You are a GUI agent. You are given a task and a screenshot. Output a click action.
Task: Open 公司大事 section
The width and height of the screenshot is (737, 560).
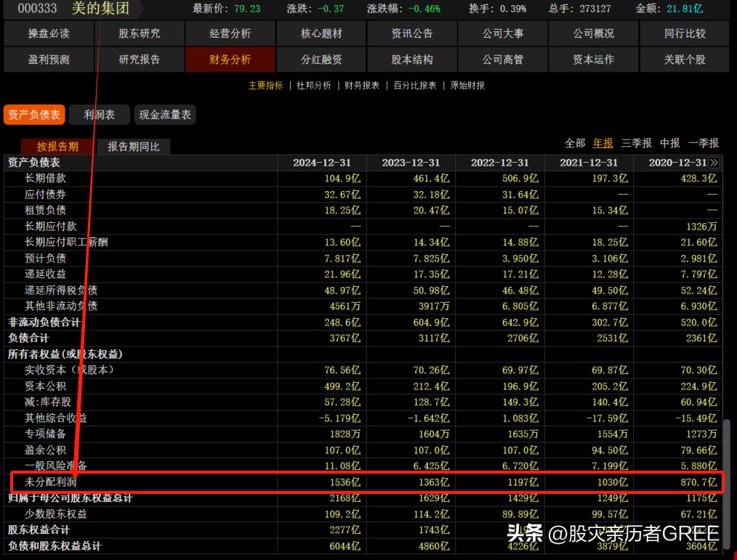(x=503, y=33)
